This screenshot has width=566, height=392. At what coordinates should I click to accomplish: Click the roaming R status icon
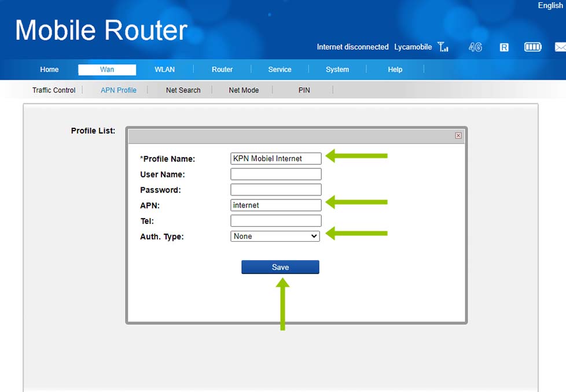pos(504,47)
